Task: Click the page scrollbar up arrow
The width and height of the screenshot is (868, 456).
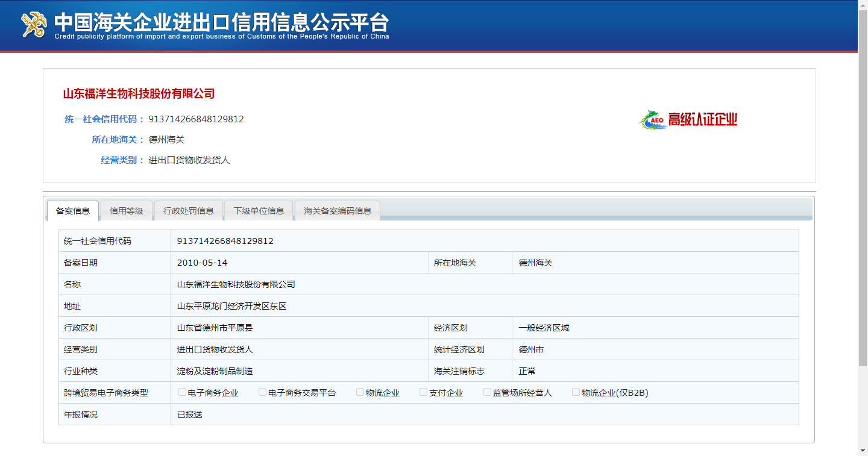Action: (x=863, y=5)
